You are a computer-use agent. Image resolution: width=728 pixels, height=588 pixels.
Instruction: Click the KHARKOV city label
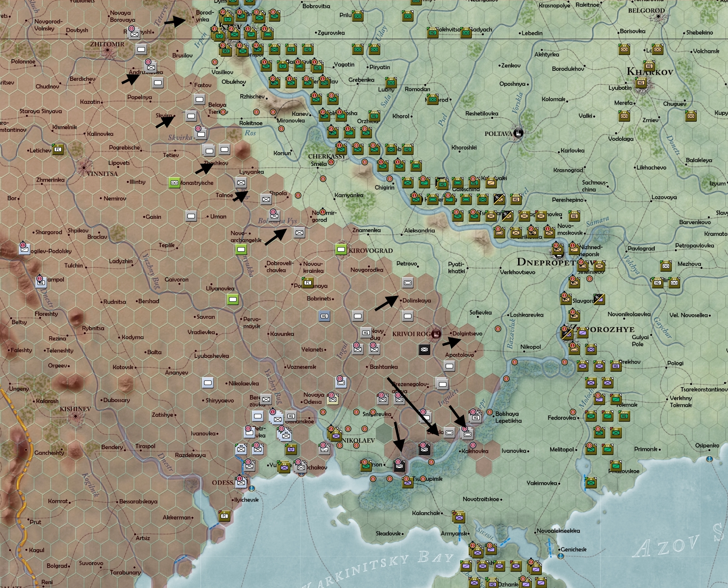[x=650, y=72]
